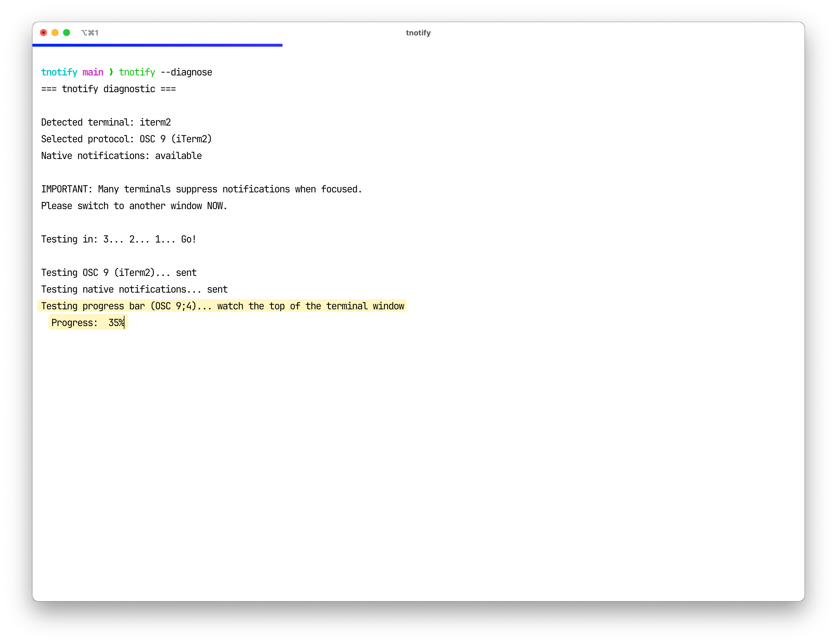This screenshot has width=837, height=644.
Task: Click the tnotify window title
Action: point(418,33)
